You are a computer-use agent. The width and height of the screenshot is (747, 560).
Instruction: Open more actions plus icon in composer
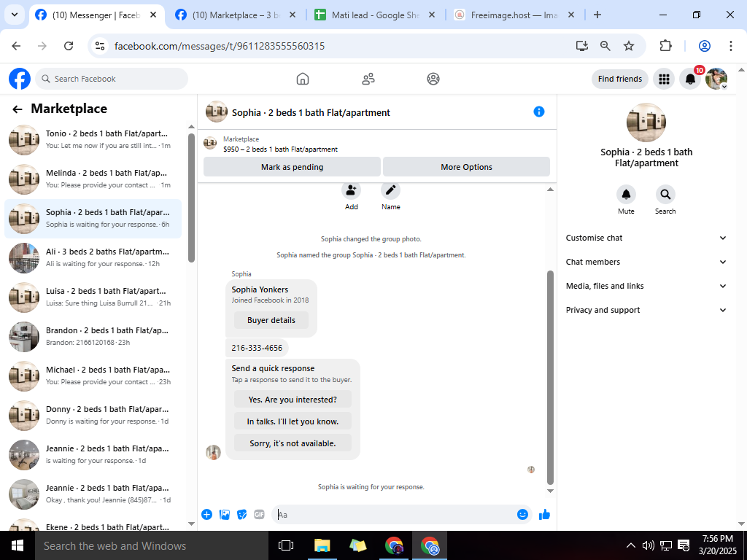pos(206,514)
